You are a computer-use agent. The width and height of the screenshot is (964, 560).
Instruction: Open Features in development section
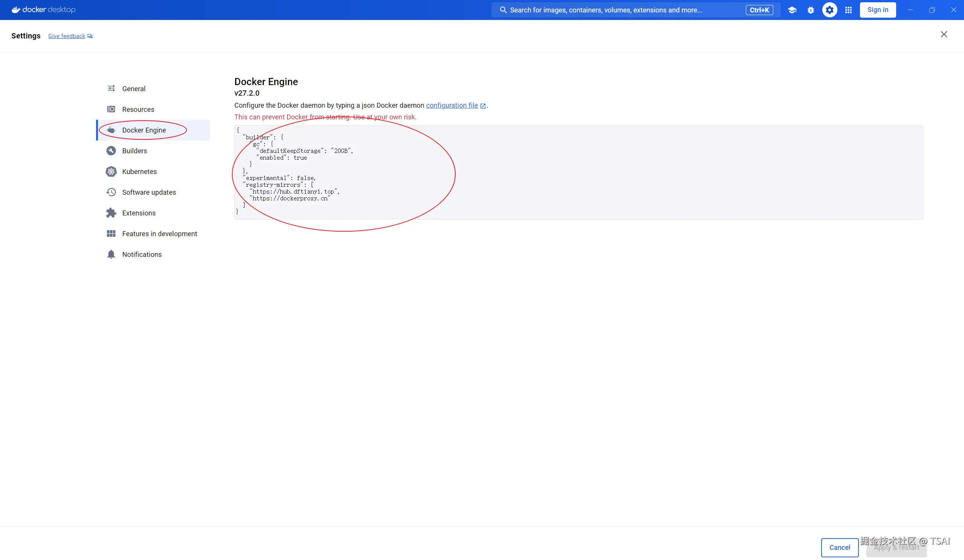click(x=159, y=233)
